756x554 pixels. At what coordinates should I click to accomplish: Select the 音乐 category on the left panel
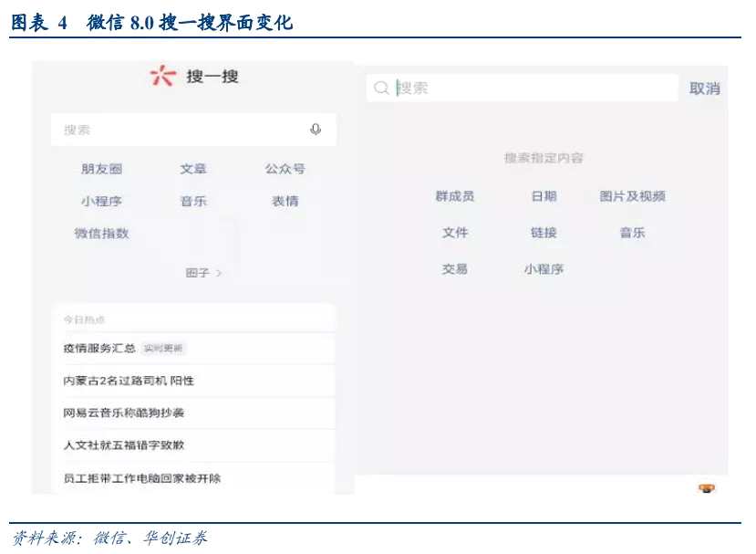point(195,201)
